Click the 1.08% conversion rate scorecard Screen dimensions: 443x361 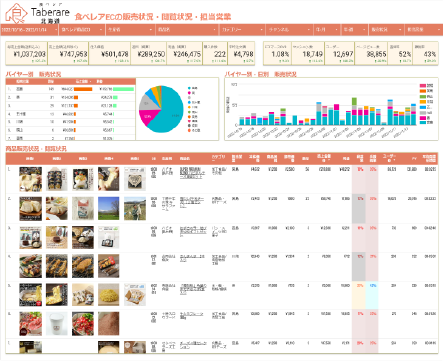pyautogui.click(x=277, y=53)
